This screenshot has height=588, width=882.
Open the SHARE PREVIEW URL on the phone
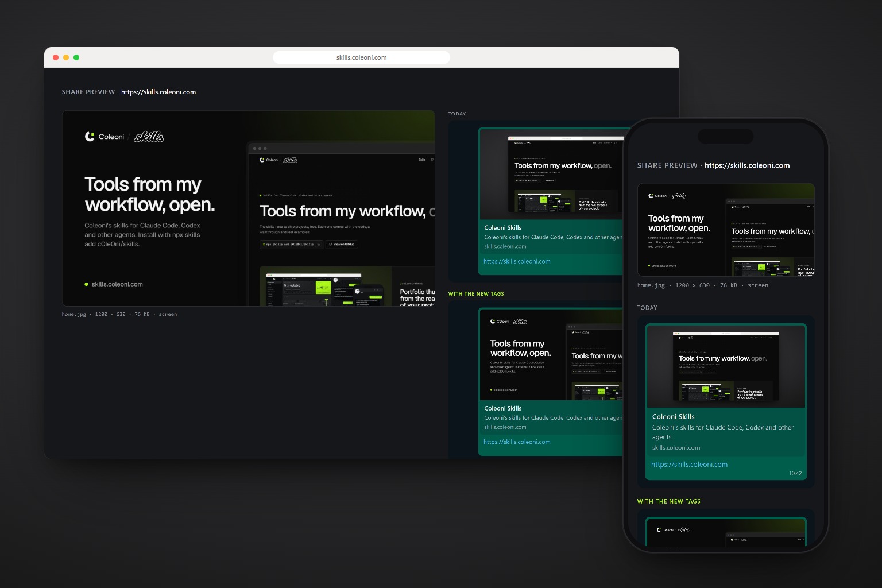click(x=747, y=165)
